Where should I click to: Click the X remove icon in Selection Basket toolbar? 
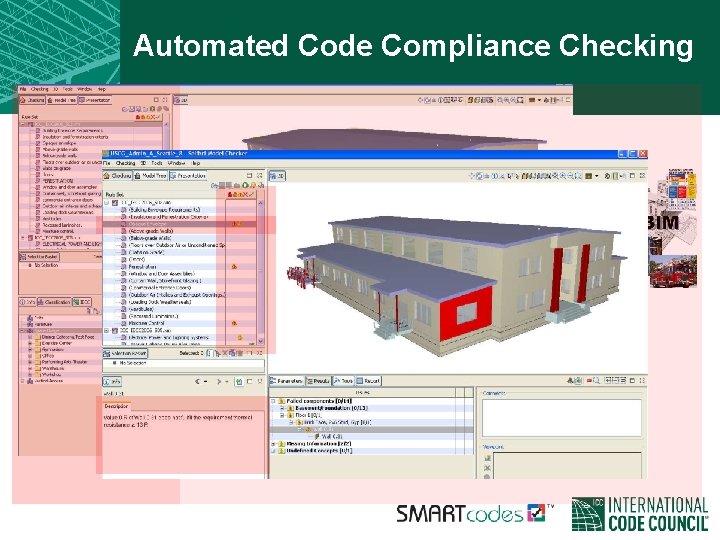click(x=225, y=353)
